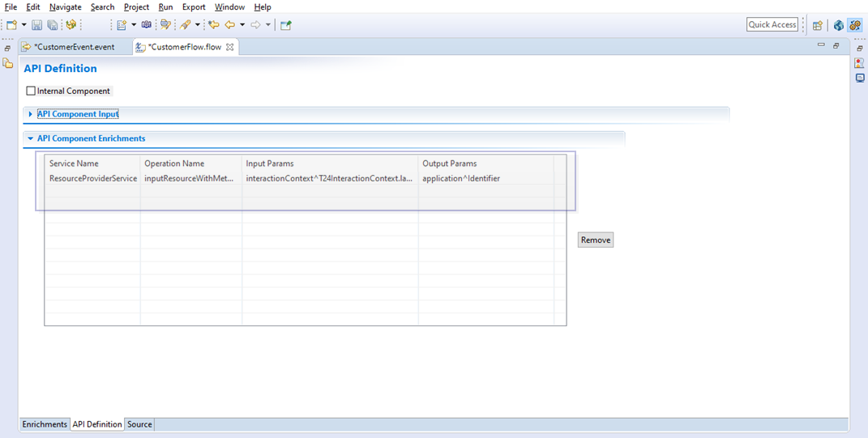Switch to the globe perspective icon
The image size is (868, 438).
pos(838,25)
